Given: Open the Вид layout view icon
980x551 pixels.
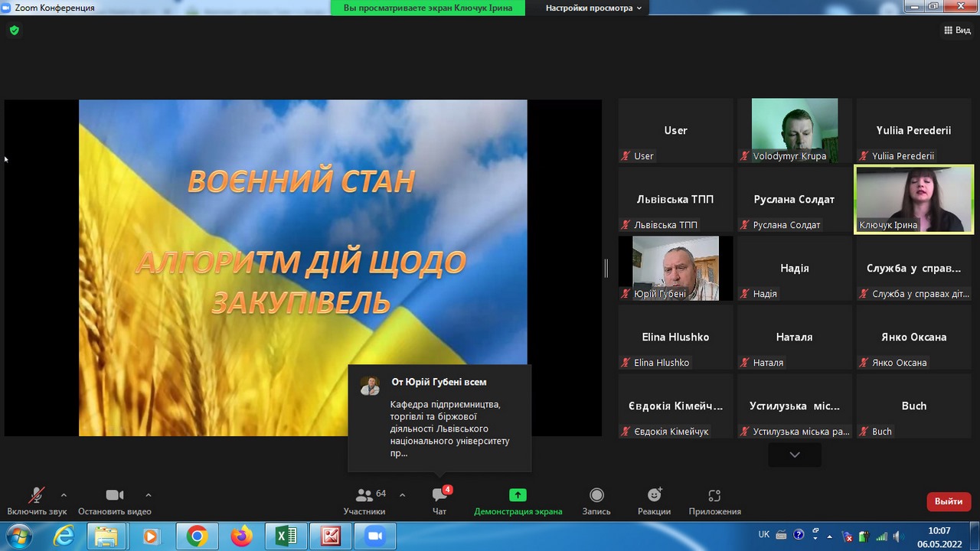Looking at the screenshot, I should coord(958,31).
